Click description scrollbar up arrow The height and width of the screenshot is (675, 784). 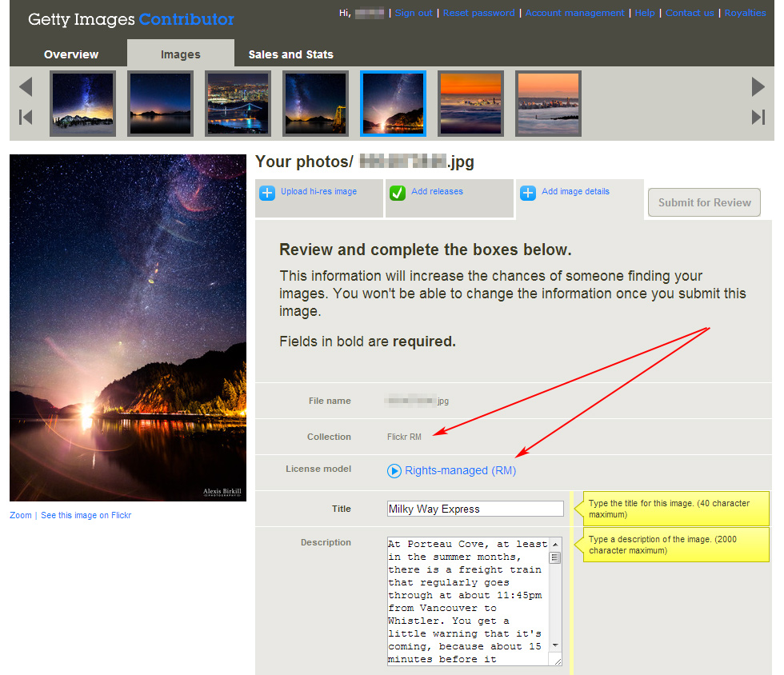(555, 544)
